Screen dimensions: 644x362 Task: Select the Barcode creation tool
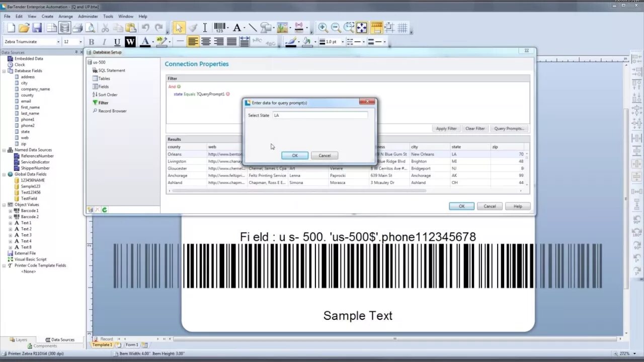[220, 28]
